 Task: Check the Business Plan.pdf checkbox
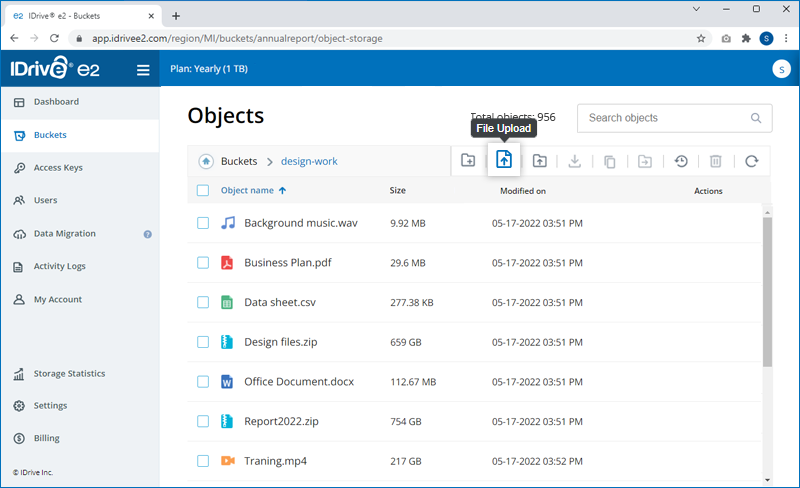pyautogui.click(x=203, y=262)
